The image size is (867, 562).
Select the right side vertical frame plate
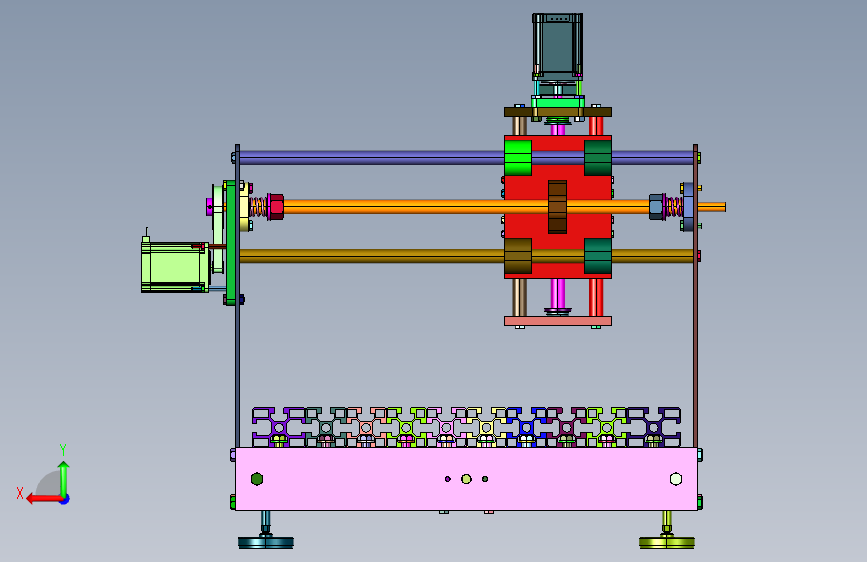pyautogui.click(x=696, y=296)
